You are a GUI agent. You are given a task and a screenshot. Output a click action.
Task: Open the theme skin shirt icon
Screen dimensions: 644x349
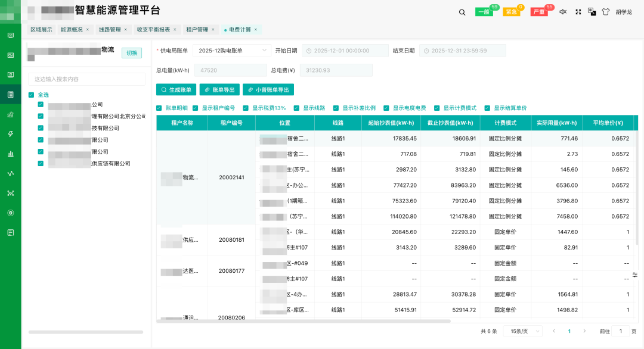coord(605,12)
